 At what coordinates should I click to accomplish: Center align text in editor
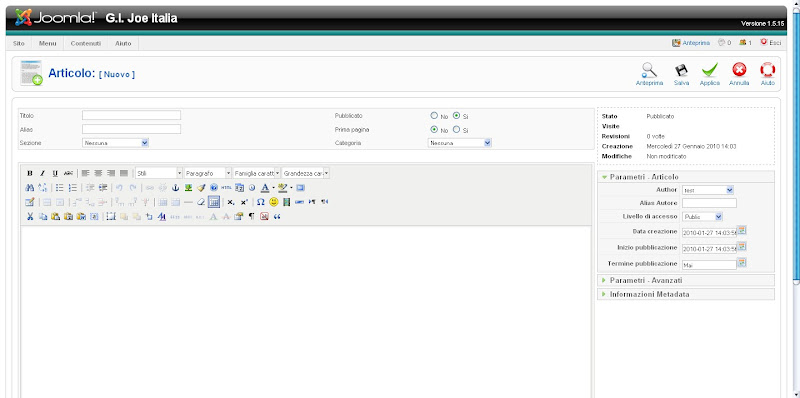pyautogui.click(x=98, y=173)
